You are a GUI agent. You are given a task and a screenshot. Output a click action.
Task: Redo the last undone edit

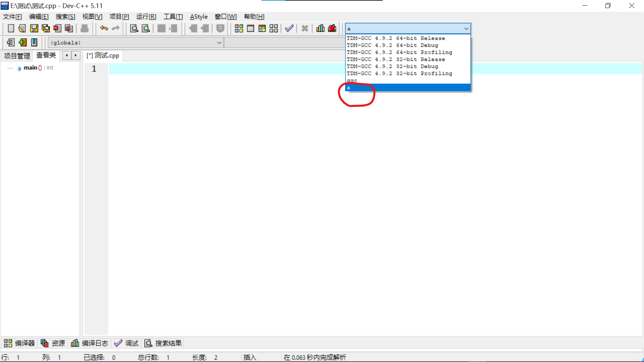click(115, 28)
